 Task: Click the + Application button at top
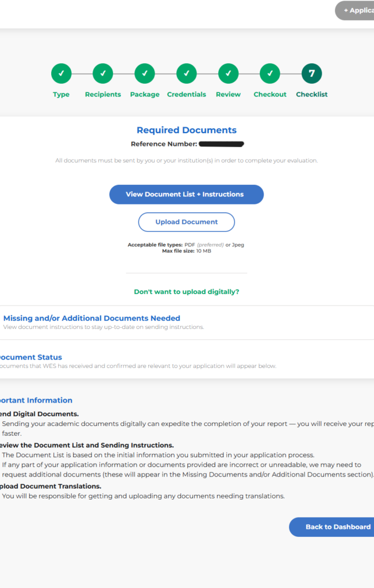coord(356,10)
